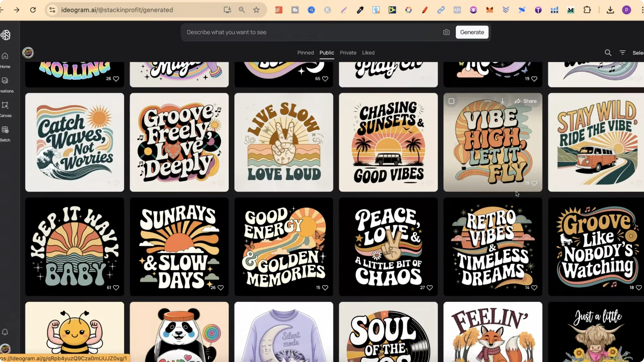This screenshot has width=644, height=362.
Task: Click the Generate button
Action: pyautogui.click(x=472, y=32)
